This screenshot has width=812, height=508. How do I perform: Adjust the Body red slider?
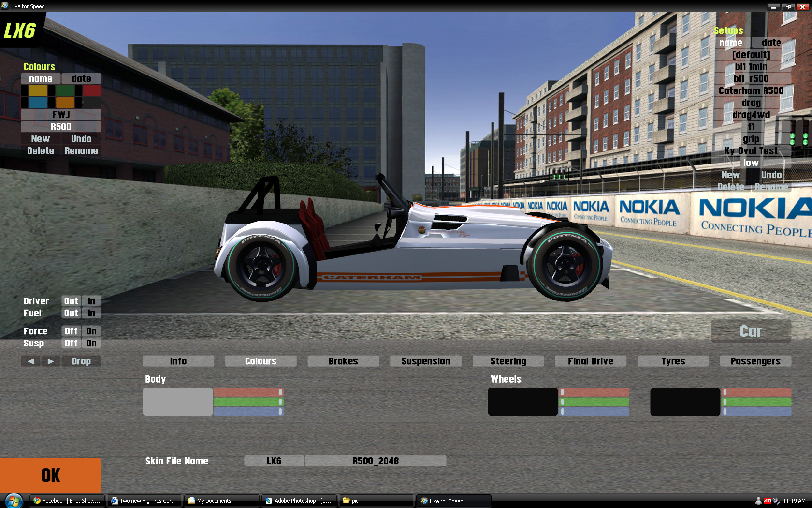(248, 392)
